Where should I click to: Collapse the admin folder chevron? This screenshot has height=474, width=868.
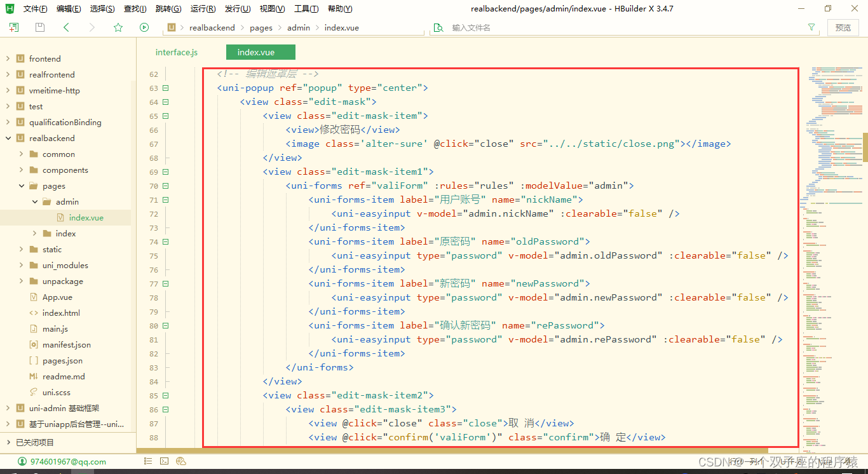click(34, 201)
